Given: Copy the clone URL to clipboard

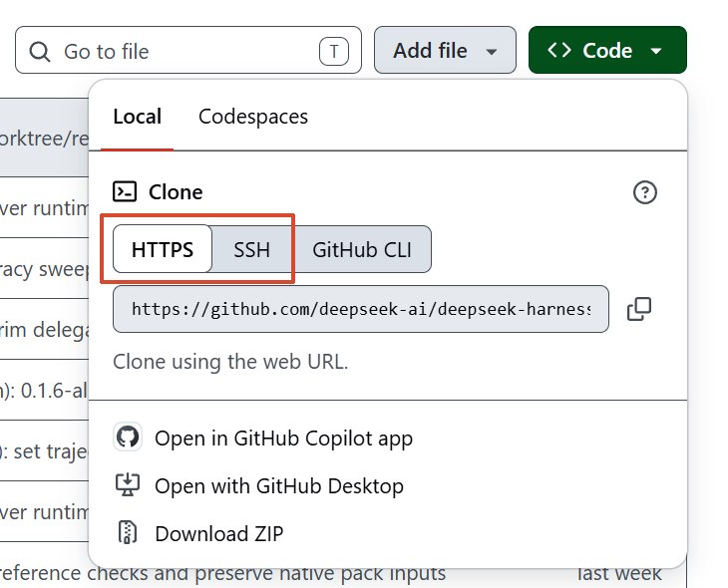Looking at the screenshot, I should [x=639, y=309].
